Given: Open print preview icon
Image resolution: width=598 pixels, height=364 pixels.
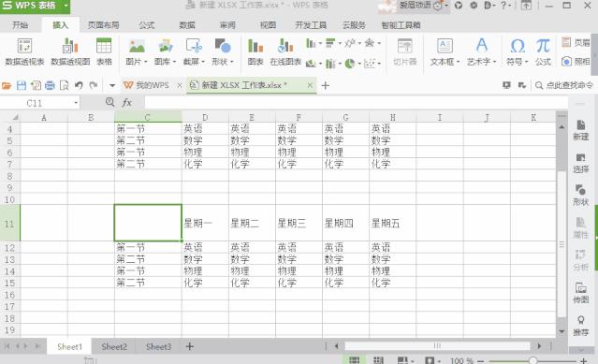Looking at the screenshot, I should pyautogui.click(x=64, y=85).
